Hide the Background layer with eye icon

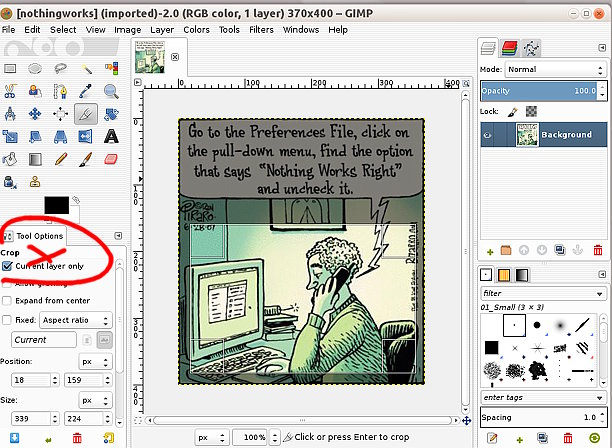tap(487, 135)
